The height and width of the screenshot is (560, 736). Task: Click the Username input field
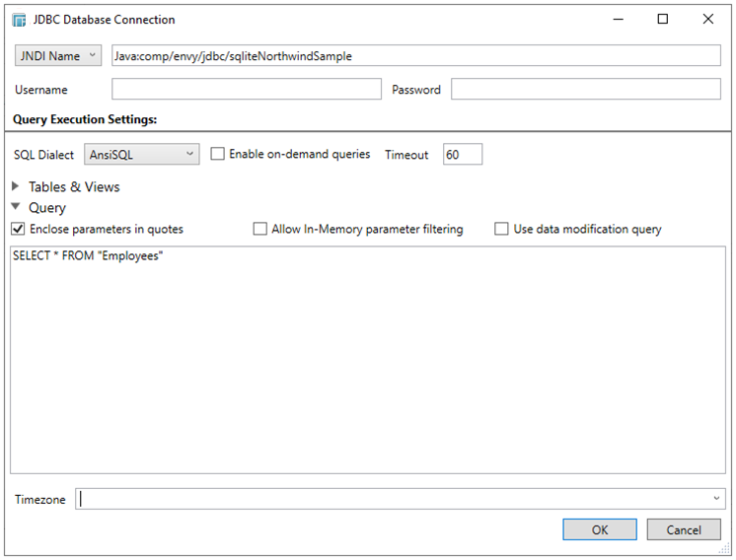point(246,90)
